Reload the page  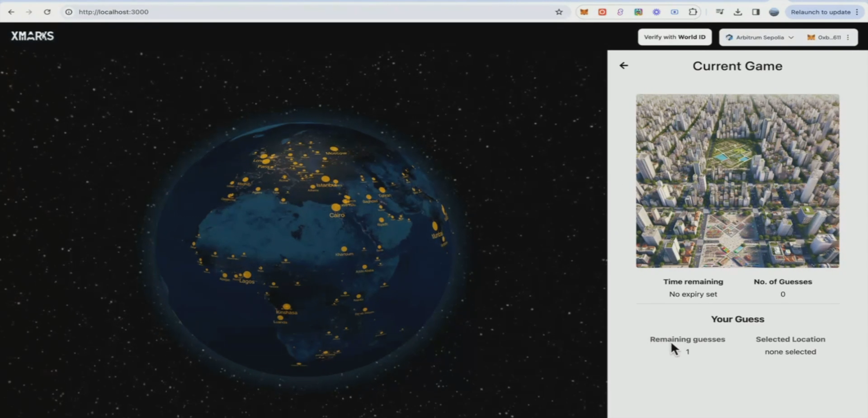(x=47, y=12)
